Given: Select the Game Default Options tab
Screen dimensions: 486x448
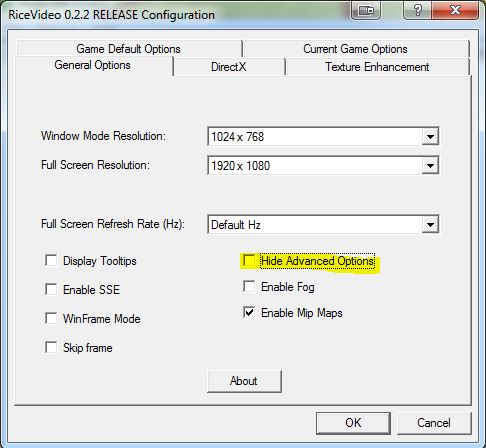Looking at the screenshot, I should [x=129, y=49].
